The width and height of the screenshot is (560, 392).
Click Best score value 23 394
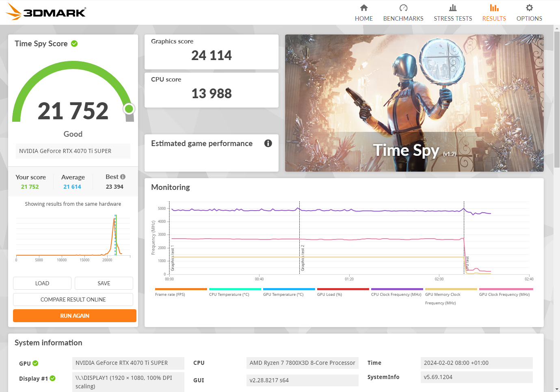click(x=115, y=187)
